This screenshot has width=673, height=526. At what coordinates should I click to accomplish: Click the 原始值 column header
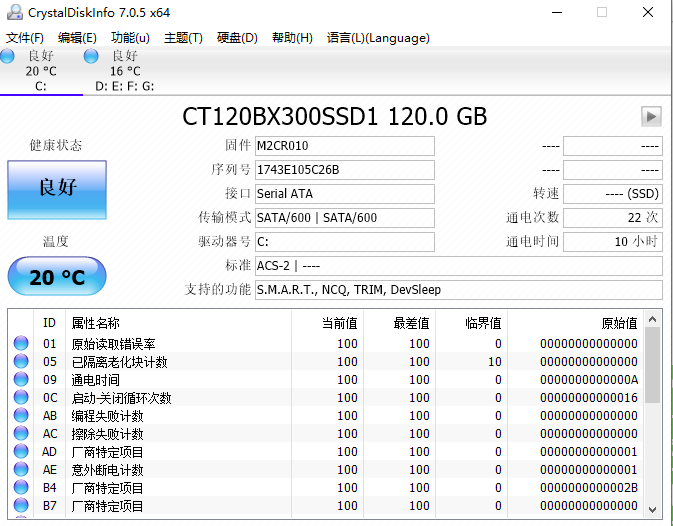click(575, 323)
